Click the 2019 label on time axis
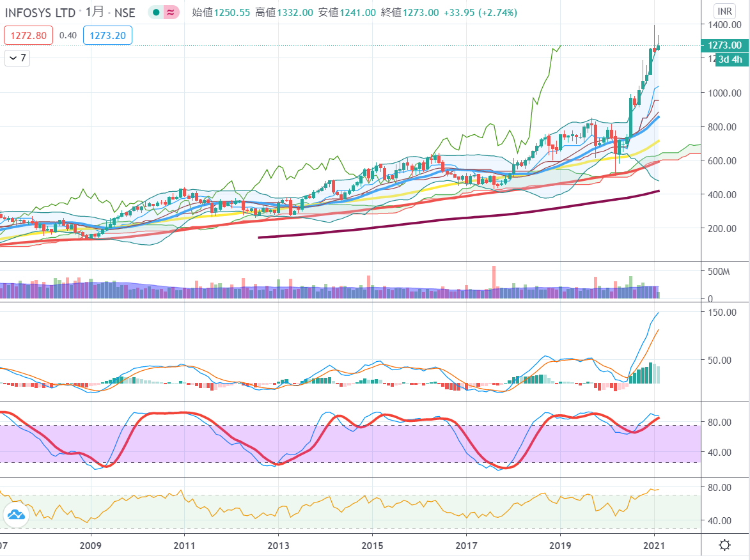750x560 pixels. click(560, 546)
